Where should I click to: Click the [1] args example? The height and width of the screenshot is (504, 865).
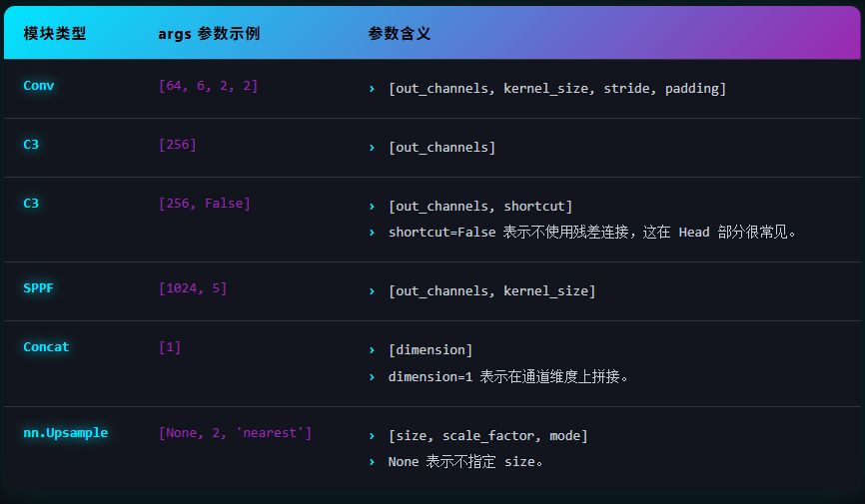(170, 347)
